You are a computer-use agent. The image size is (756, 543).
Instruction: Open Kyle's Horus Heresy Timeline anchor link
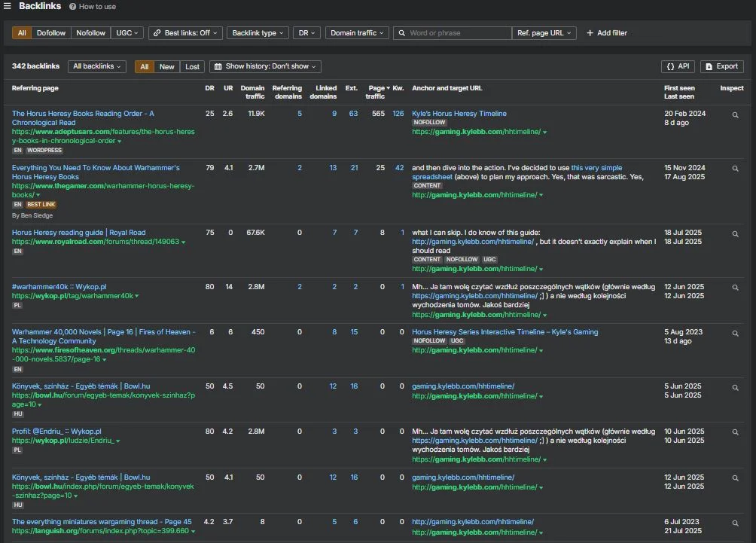point(459,114)
